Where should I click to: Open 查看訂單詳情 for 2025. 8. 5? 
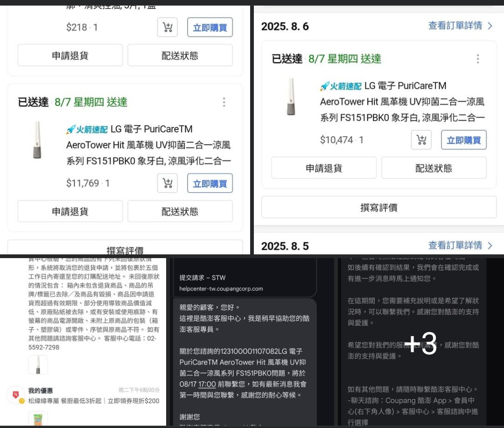455,246
